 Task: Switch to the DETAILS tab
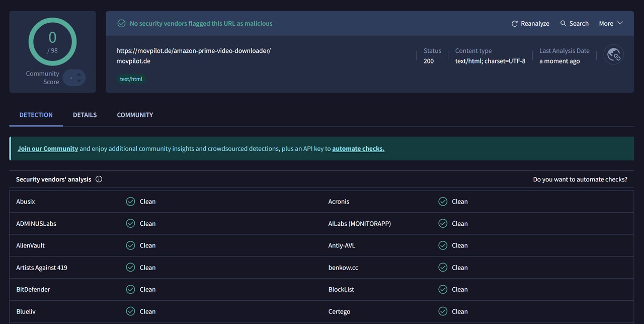tap(85, 115)
